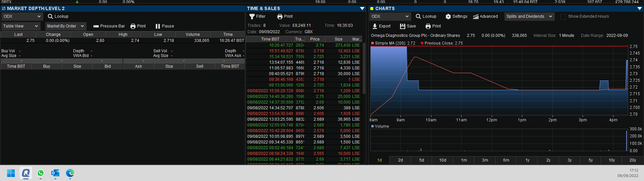Select 1y chart range tab

527,160
